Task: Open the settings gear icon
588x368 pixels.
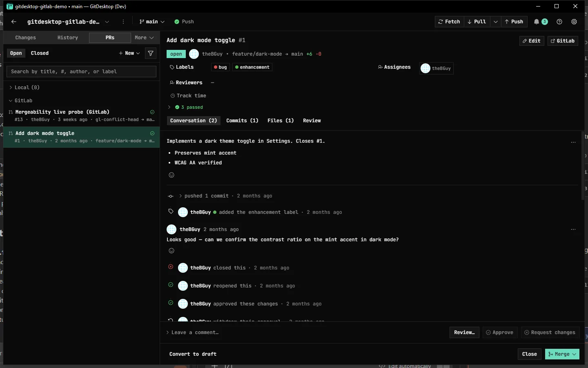Action: pyautogui.click(x=574, y=22)
